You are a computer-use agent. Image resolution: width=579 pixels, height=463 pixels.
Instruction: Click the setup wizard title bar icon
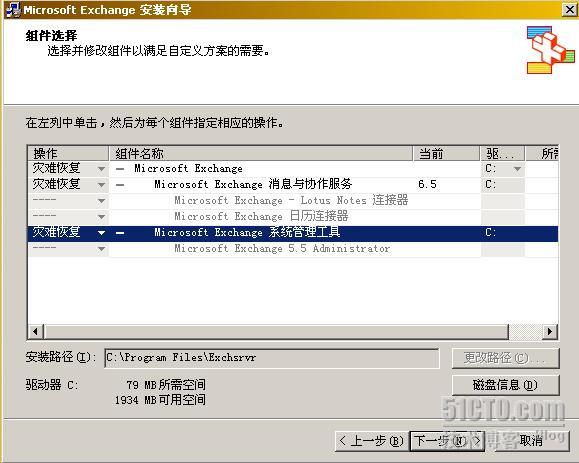(x=13, y=10)
